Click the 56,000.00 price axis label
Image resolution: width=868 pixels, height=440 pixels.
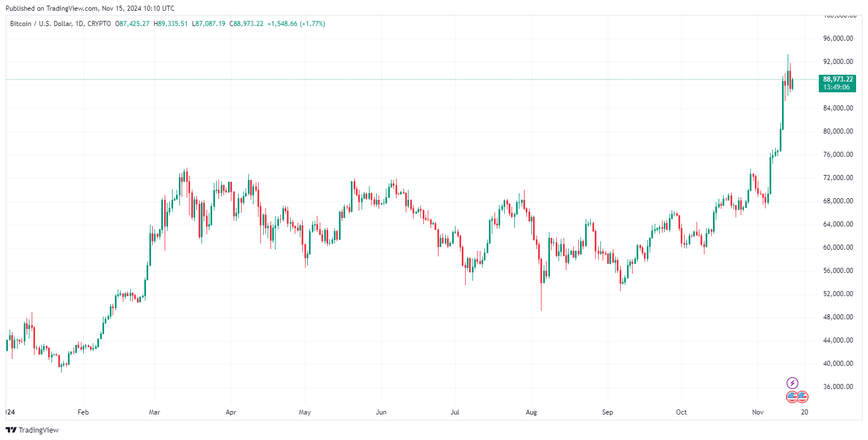click(x=839, y=271)
